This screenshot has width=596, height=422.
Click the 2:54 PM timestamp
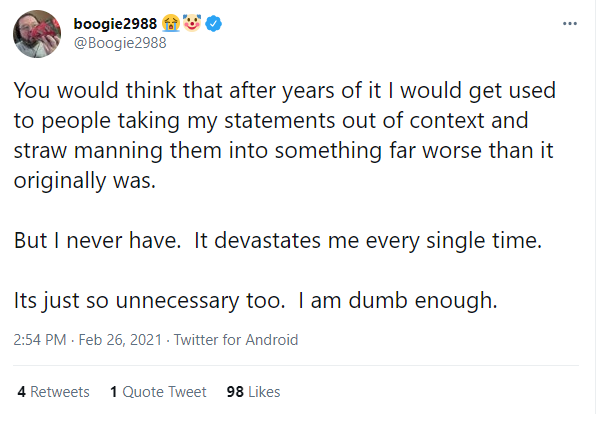click(x=40, y=340)
